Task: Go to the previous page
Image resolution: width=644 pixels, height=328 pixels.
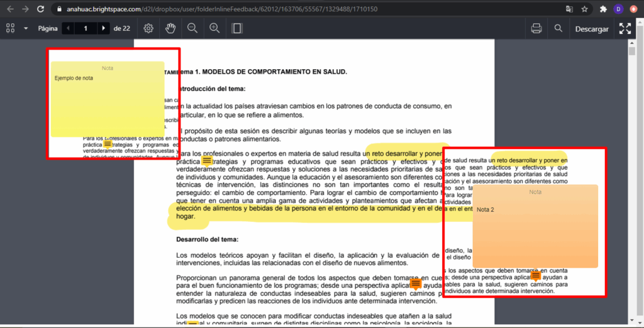Action: tap(67, 28)
